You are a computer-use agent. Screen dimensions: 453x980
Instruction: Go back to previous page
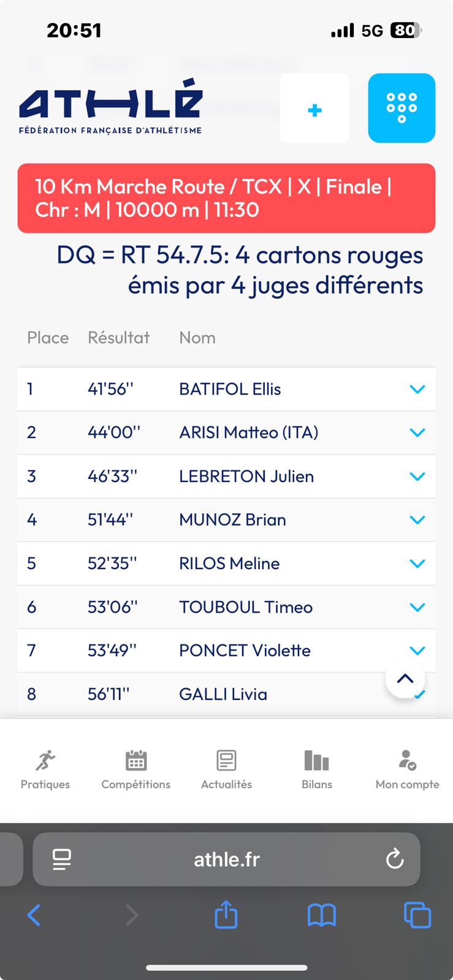[34, 916]
